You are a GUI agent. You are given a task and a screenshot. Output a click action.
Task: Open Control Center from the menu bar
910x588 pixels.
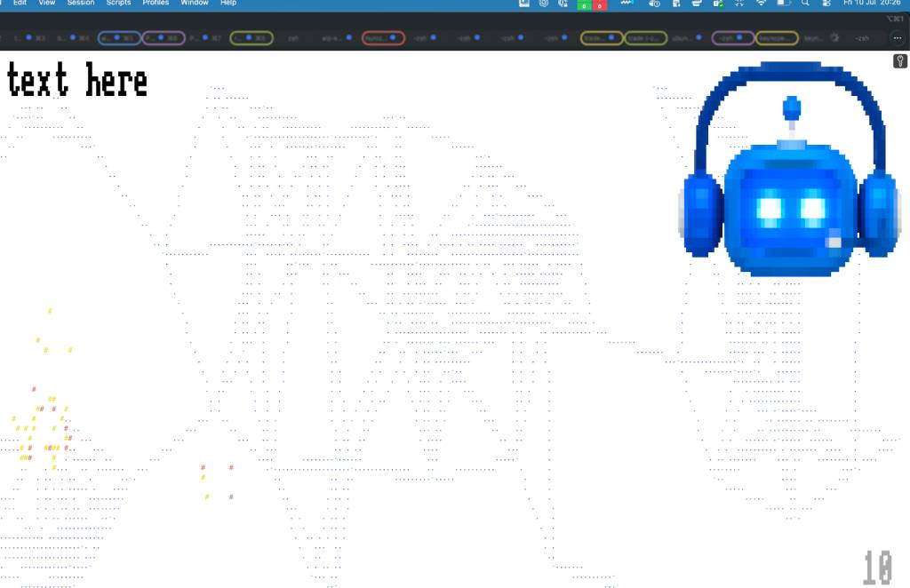827,4
